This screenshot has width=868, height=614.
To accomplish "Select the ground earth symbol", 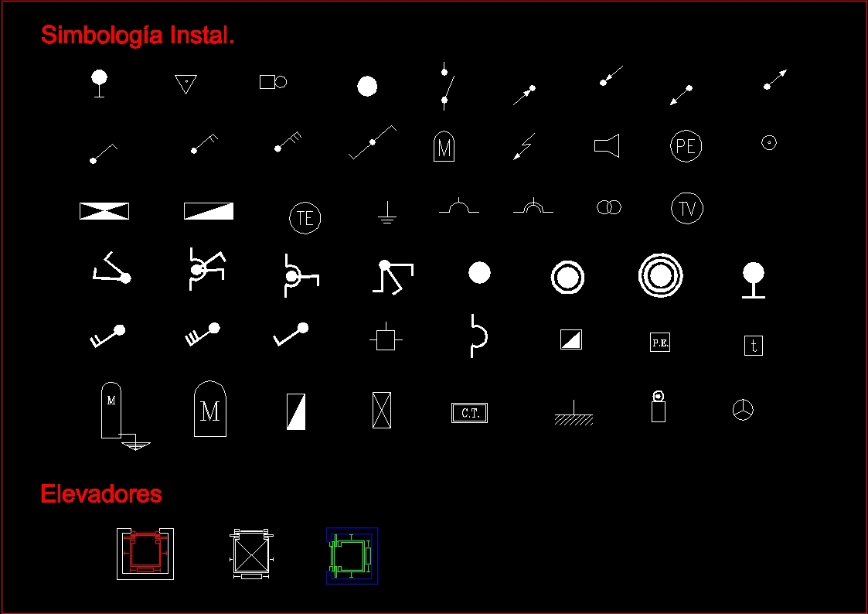I will click(x=387, y=213).
